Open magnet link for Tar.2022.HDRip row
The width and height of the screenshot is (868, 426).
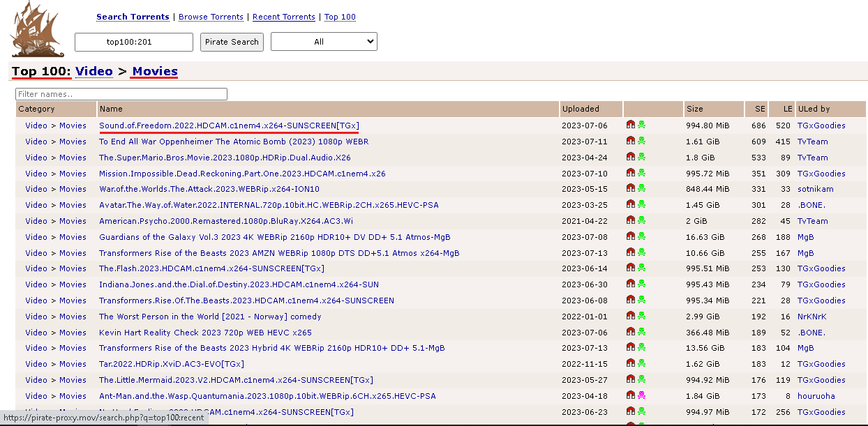click(x=631, y=363)
